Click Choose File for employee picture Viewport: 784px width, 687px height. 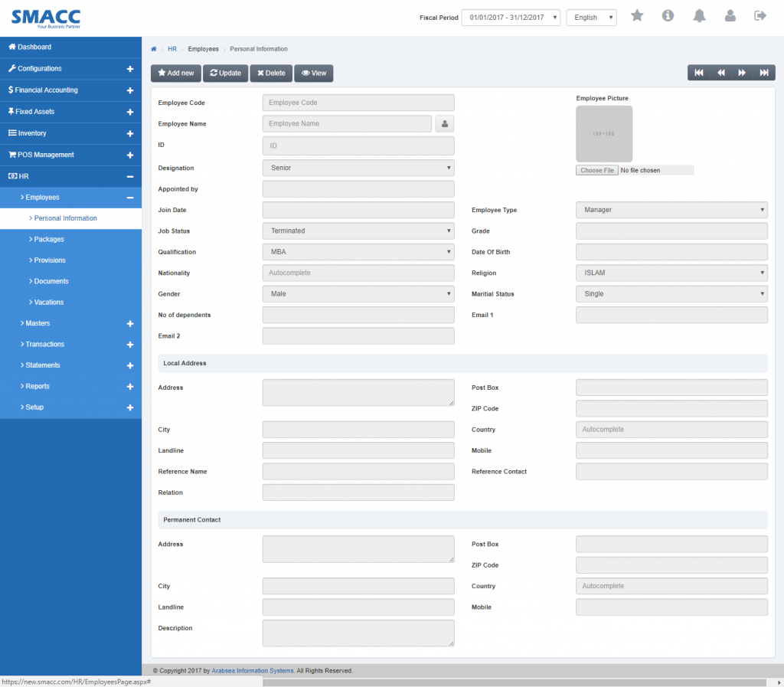596,170
